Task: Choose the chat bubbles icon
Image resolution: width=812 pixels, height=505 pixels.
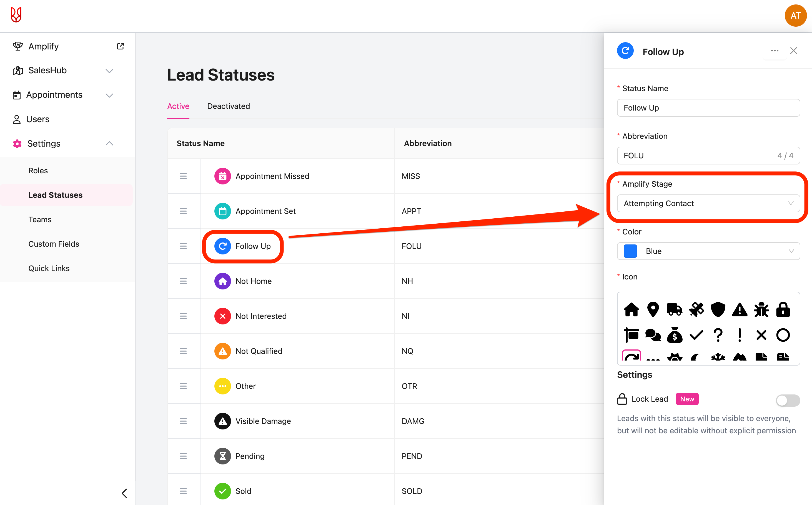Action: (653, 335)
